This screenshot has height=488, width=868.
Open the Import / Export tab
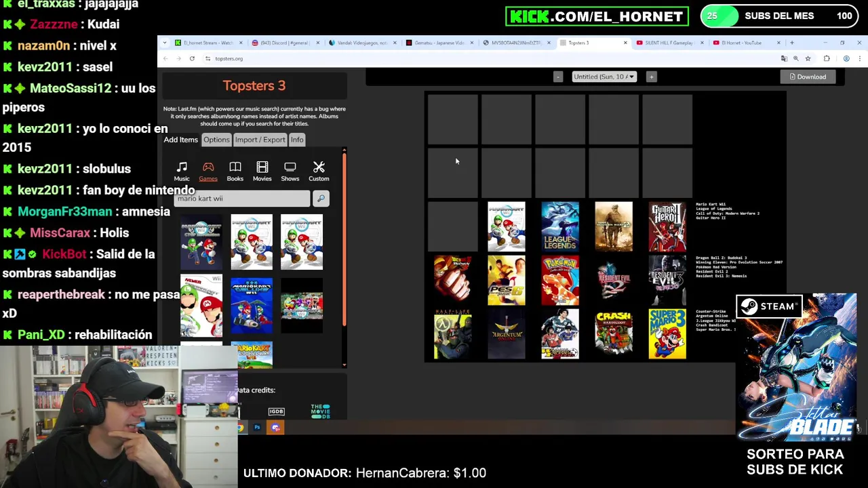pyautogui.click(x=260, y=140)
